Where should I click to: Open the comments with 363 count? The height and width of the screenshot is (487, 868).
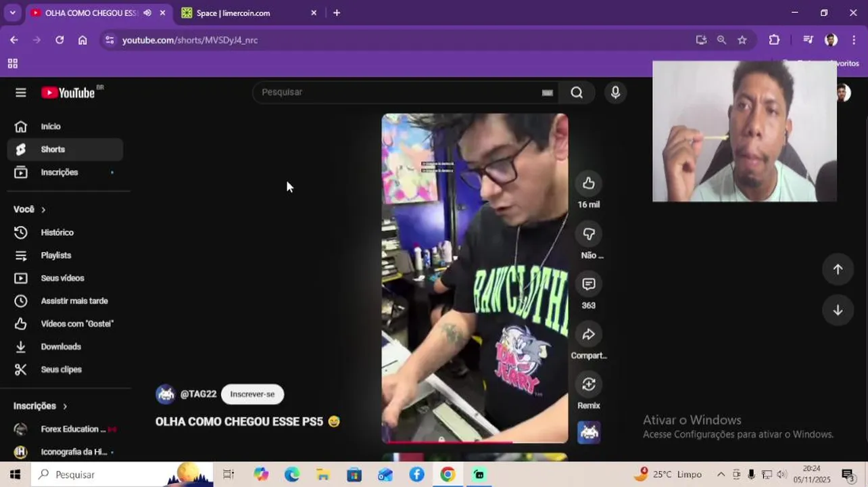[x=589, y=284]
